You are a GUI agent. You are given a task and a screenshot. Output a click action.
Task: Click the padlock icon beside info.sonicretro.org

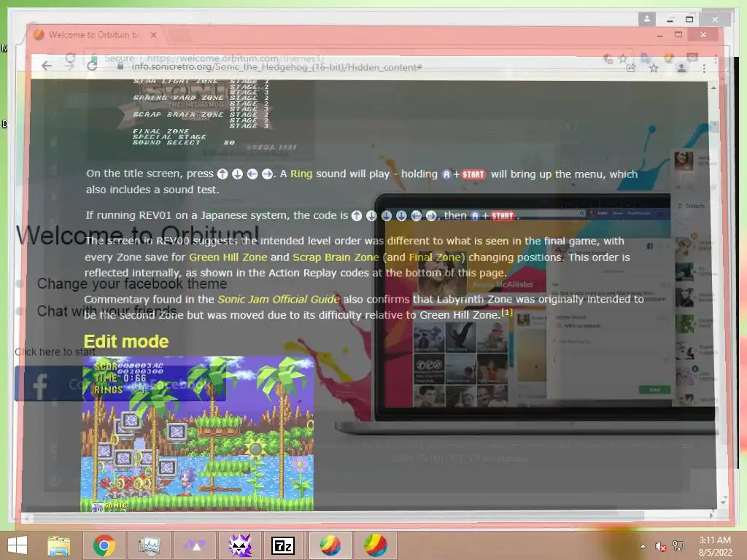120,66
